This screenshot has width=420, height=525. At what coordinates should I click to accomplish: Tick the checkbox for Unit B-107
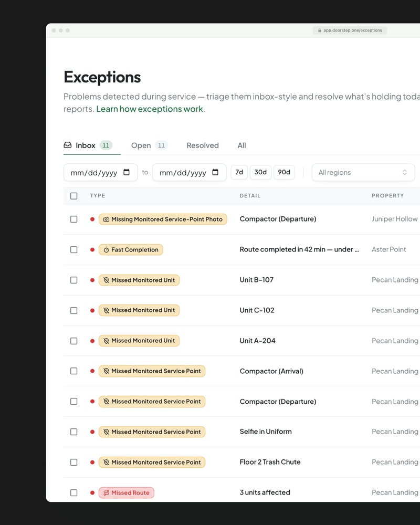click(73, 280)
